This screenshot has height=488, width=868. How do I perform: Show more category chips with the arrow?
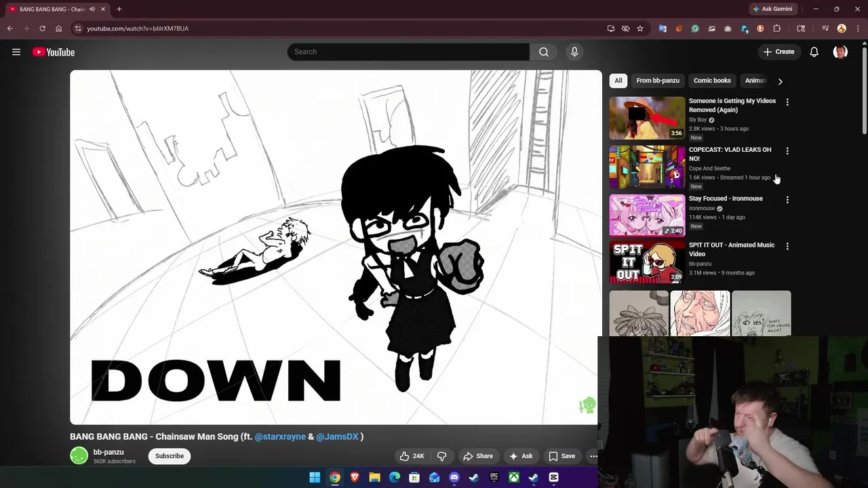(780, 81)
